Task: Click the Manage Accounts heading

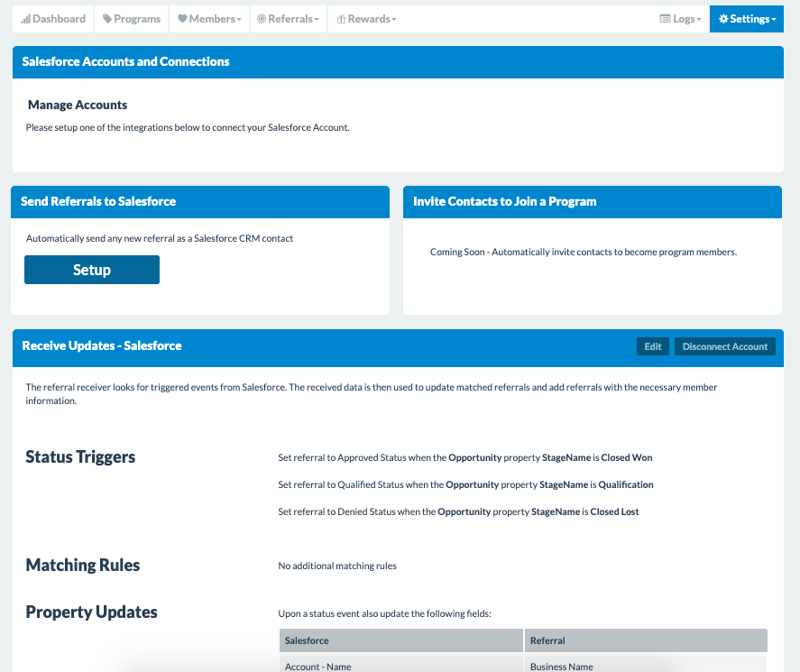Action: tap(78, 105)
